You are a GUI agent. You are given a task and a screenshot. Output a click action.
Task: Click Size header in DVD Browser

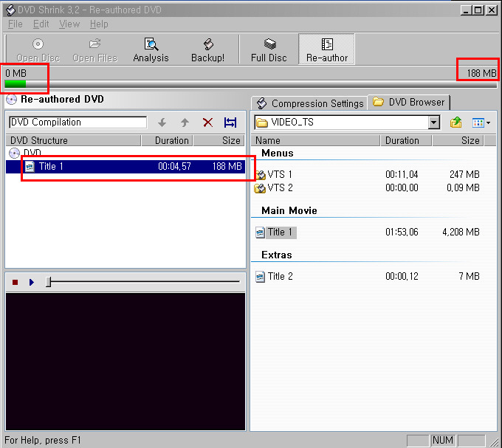tap(458, 140)
